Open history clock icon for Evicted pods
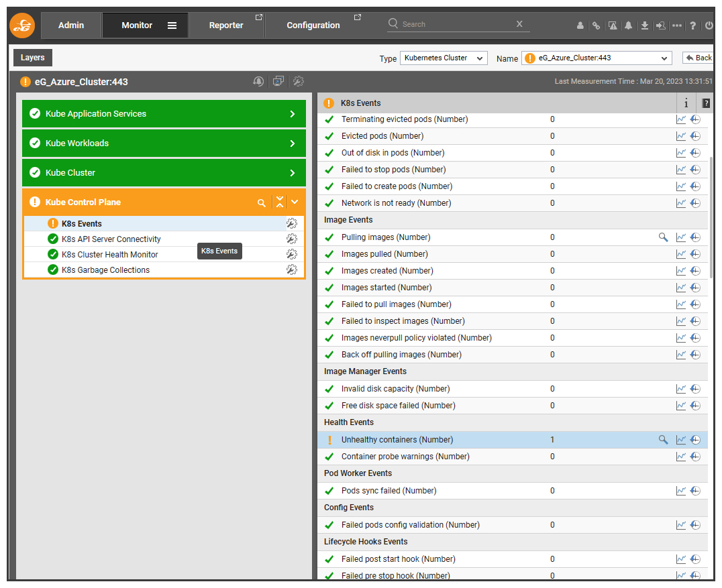722x588 pixels. click(x=695, y=136)
